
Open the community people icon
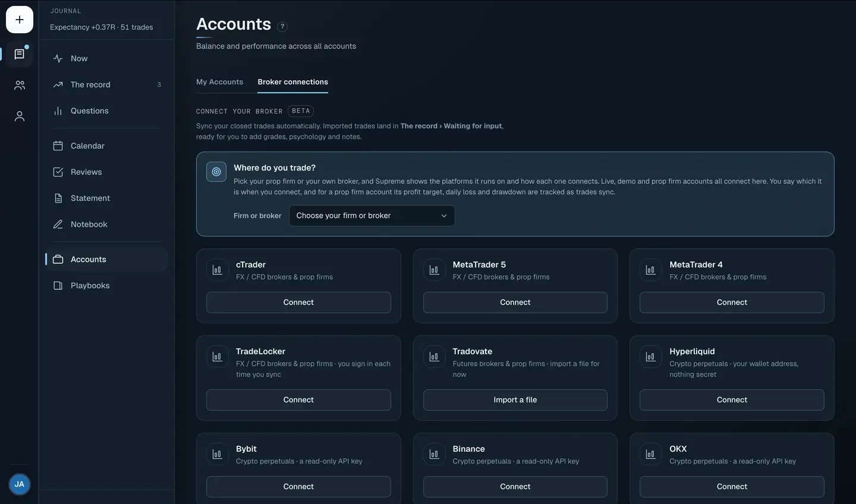[x=20, y=86]
